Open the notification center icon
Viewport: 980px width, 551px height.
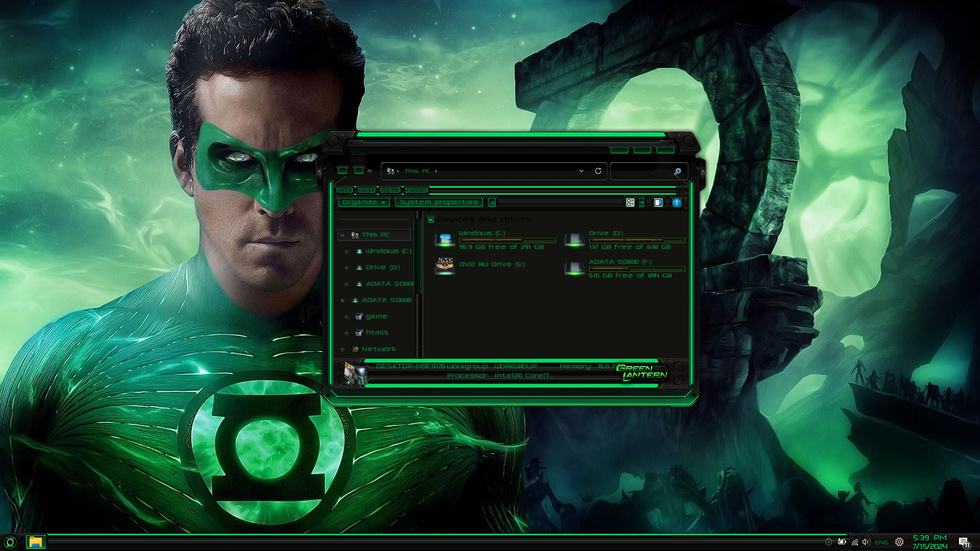pos(963,542)
